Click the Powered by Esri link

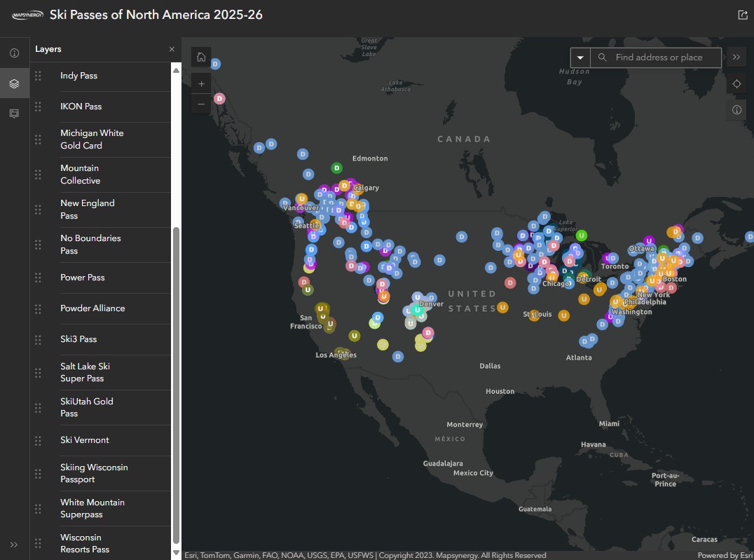[725, 555]
